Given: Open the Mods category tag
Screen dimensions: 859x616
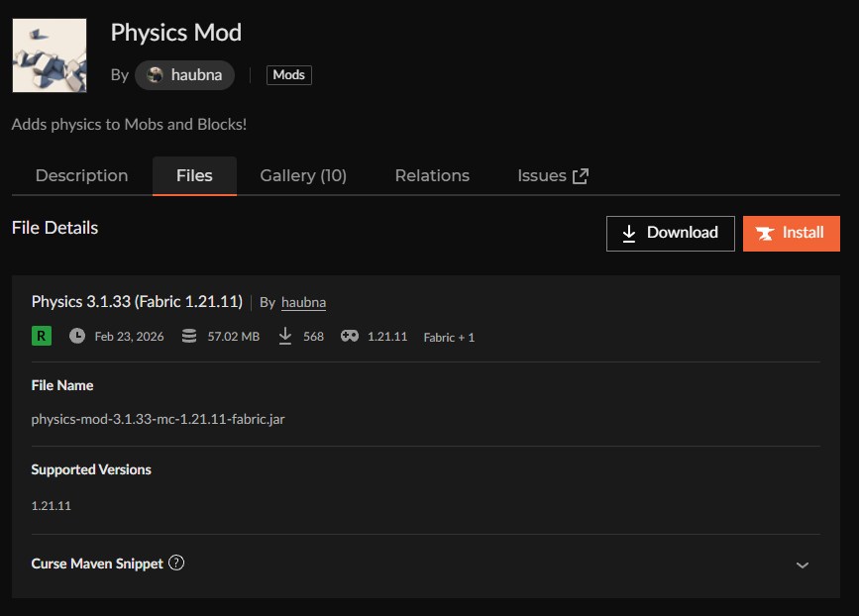Looking at the screenshot, I should (x=288, y=75).
